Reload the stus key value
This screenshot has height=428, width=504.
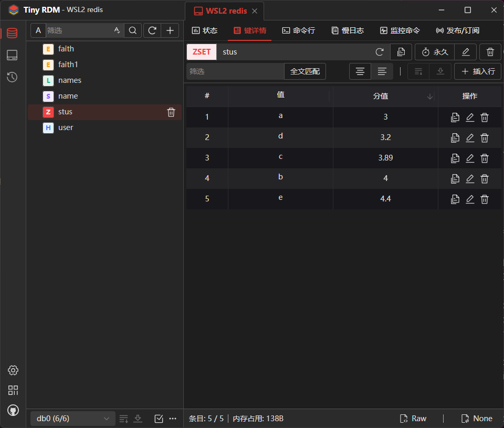(x=380, y=52)
